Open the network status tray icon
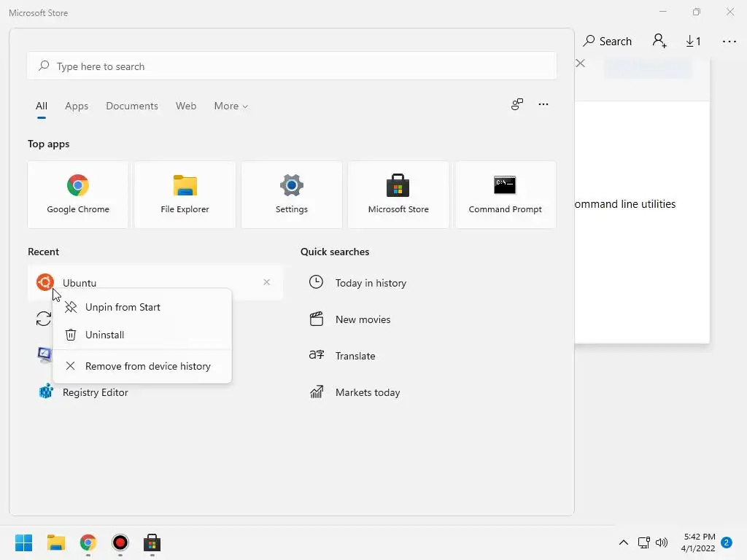Image resolution: width=747 pixels, height=560 pixels. coord(644,542)
